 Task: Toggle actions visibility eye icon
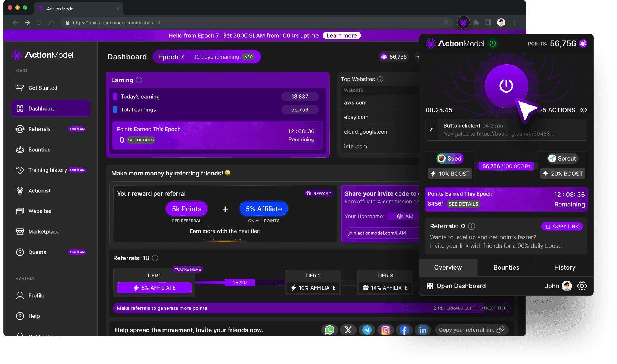583,110
